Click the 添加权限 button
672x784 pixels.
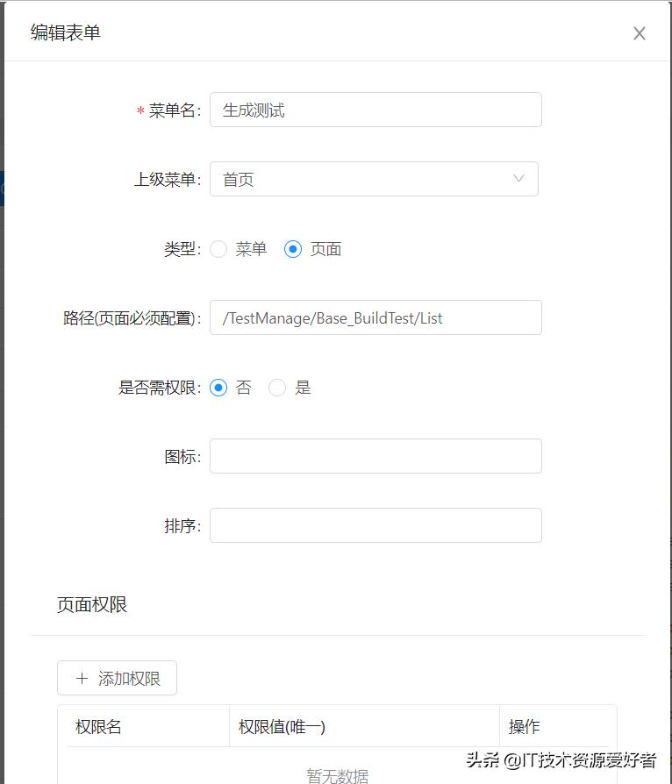117,677
